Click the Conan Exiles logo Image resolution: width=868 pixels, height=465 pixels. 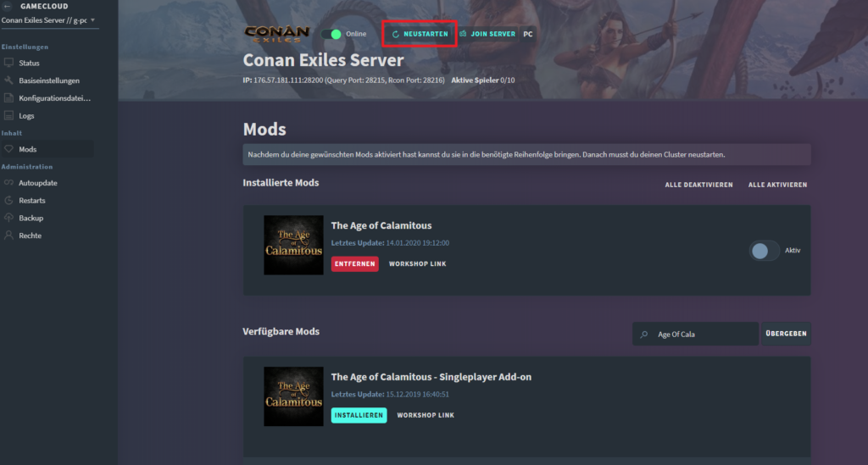coord(277,34)
